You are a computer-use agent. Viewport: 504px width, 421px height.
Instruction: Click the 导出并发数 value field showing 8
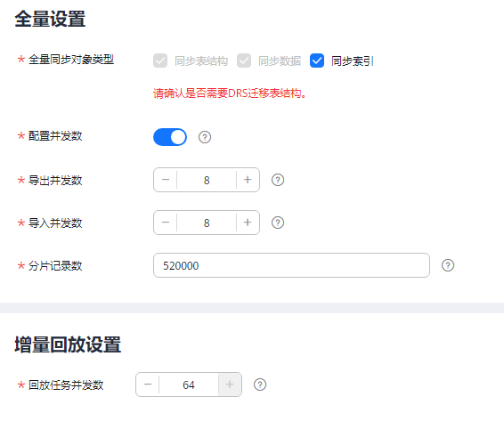[207, 180]
